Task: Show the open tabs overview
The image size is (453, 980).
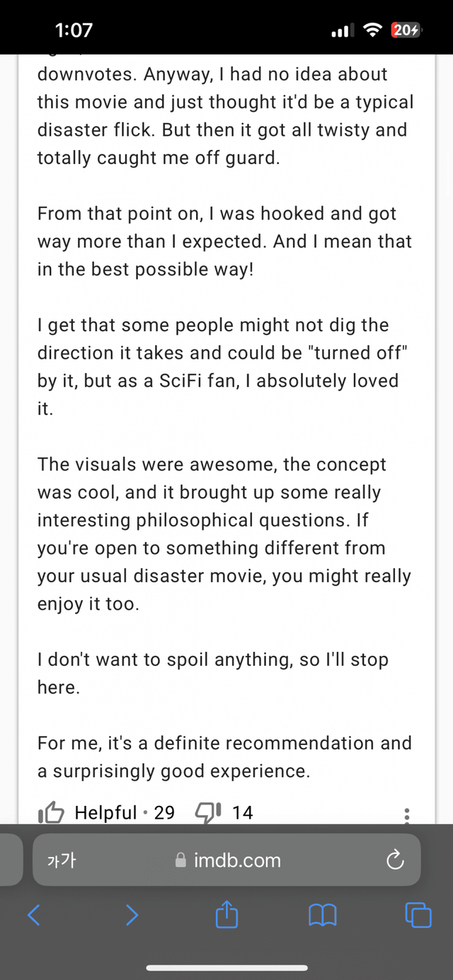Action: click(x=418, y=916)
